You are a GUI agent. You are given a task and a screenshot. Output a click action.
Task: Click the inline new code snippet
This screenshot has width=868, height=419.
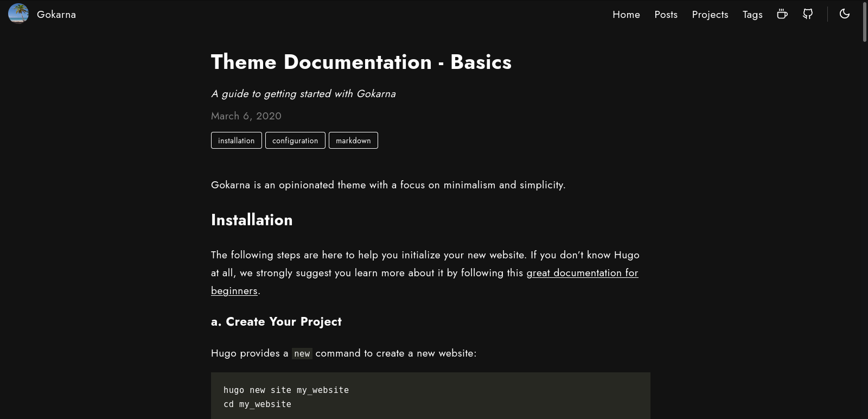302,354
